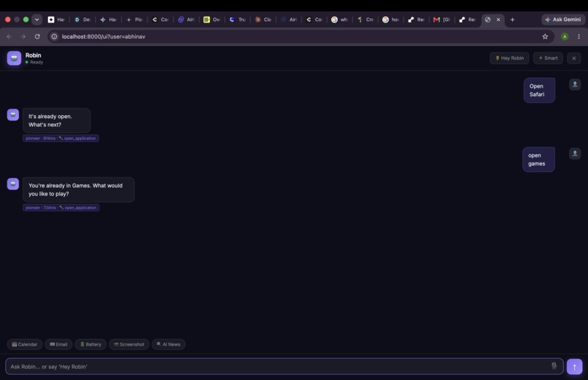Switch to the Google 'hov' tab
The width and height of the screenshot is (588, 380).
point(390,20)
